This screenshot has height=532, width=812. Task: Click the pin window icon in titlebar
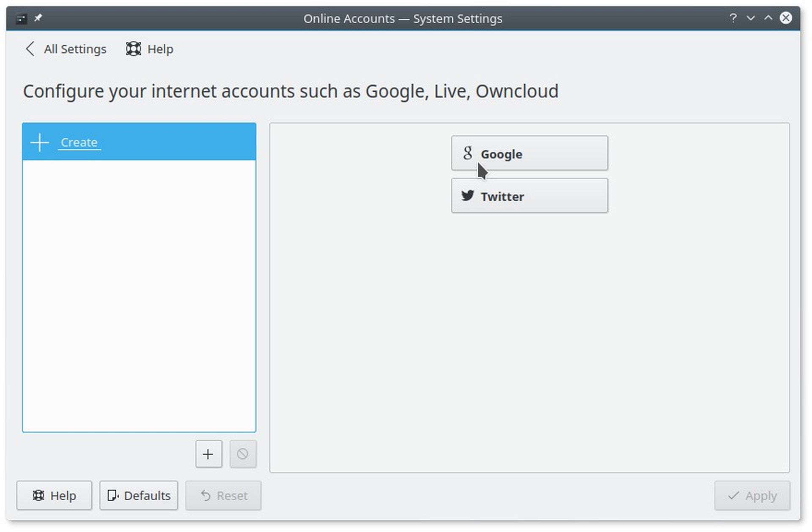[38, 18]
